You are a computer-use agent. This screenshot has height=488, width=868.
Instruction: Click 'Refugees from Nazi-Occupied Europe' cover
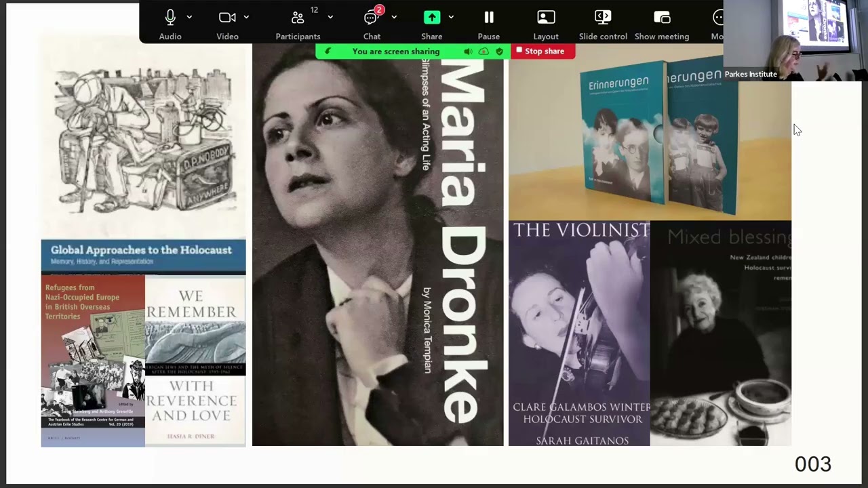pos(93,361)
